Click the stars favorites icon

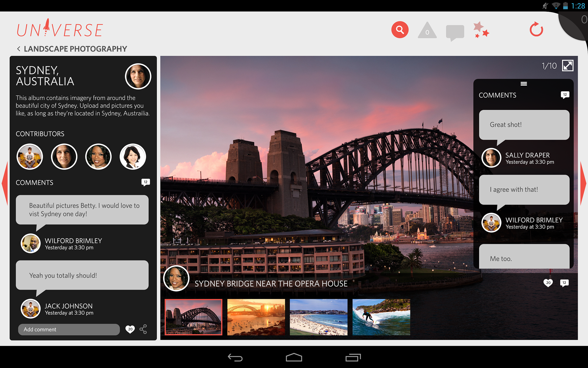click(x=481, y=30)
